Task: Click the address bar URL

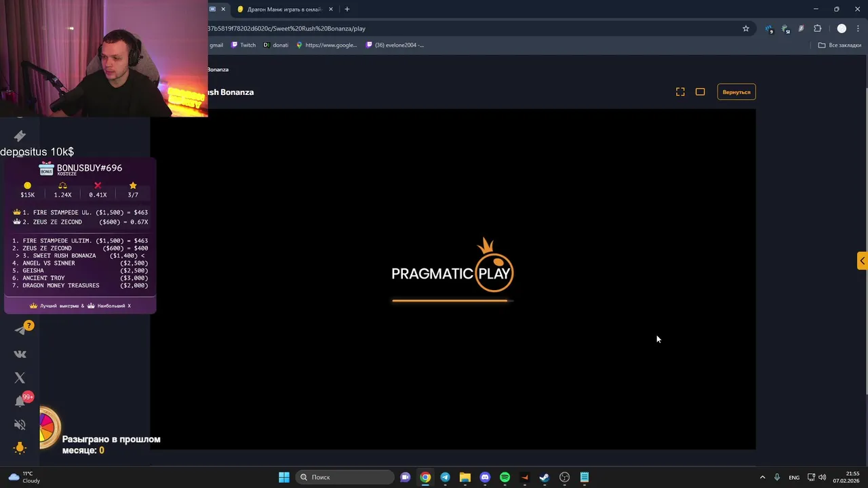Action: pos(286,28)
